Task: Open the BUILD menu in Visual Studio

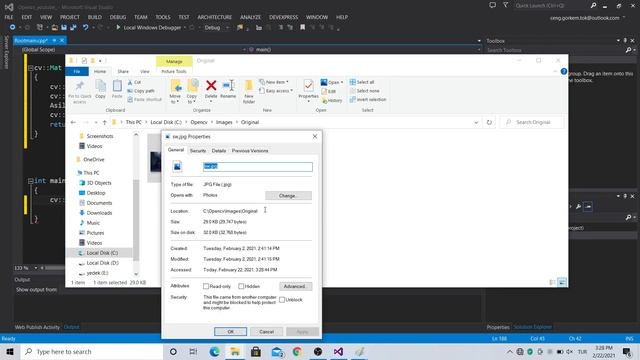Action: [95, 17]
